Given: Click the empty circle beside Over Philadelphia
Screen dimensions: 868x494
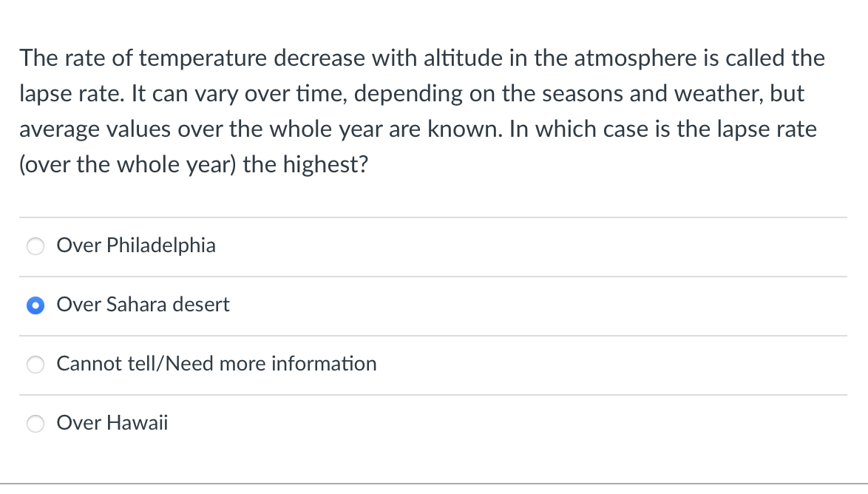Looking at the screenshot, I should tap(35, 246).
